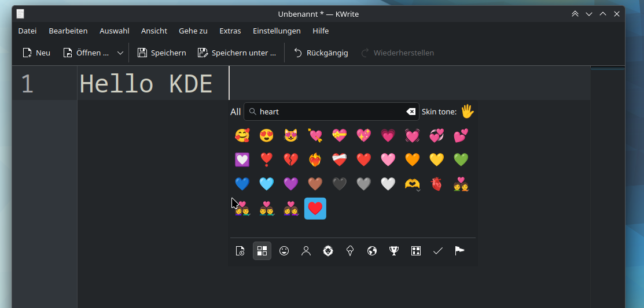Switch to animals and nature lion category
The width and height of the screenshot is (644, 308).
327,251
